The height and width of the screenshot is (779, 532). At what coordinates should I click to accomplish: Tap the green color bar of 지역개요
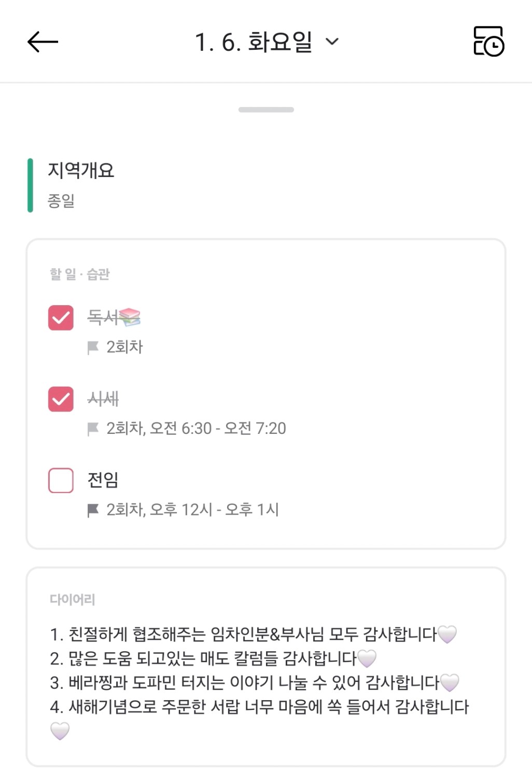pyautogui.click(x=30, y=185)
